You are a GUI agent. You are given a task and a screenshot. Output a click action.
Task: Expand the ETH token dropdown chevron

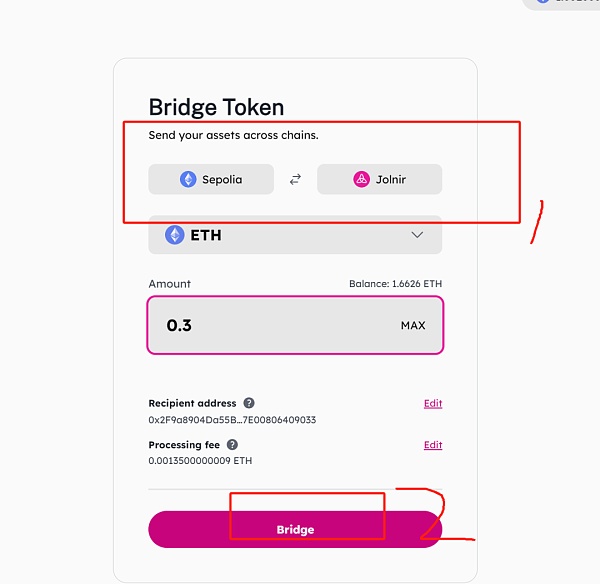pos(417,235)
